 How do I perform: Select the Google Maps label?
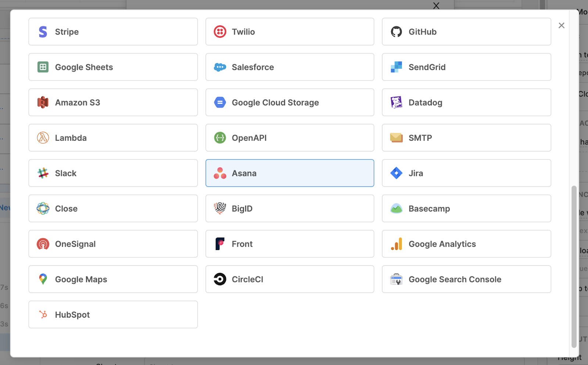pos(81,279)
